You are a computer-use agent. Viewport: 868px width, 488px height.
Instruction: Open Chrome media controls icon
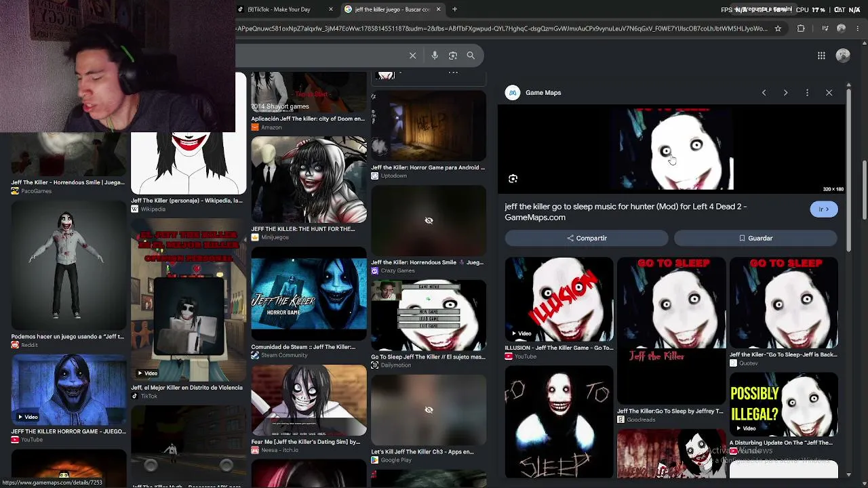[825, 28]
